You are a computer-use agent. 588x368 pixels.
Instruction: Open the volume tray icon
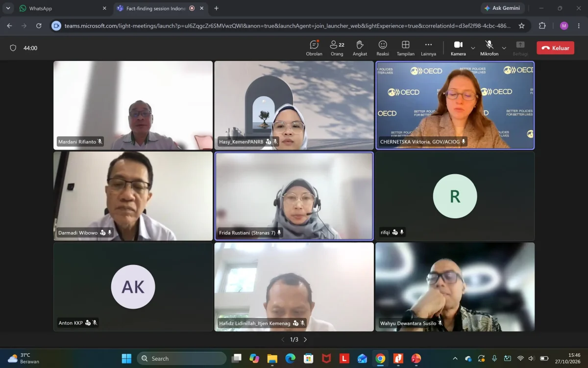coord(532,359)
